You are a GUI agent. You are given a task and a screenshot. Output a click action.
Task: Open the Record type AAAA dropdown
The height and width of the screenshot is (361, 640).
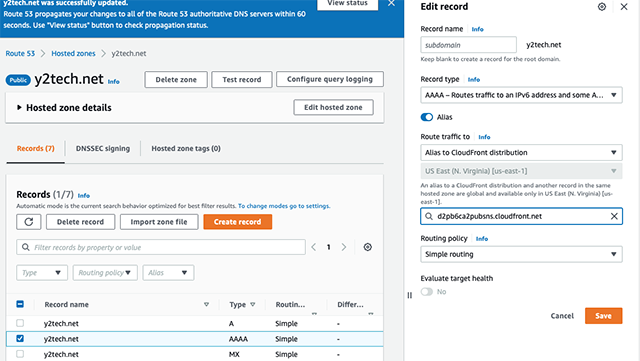pos(521,95)
